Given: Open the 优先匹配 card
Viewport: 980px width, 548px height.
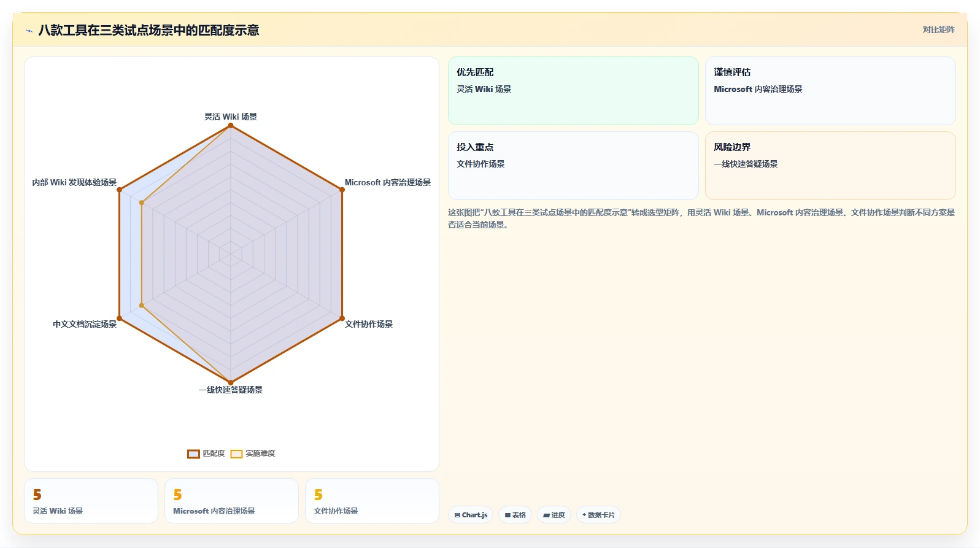Looking at the screenshot, I should click(573, 91).
